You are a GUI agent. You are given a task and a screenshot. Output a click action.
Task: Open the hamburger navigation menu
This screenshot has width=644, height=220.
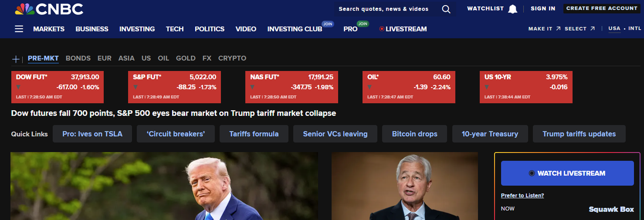(19, 29)
